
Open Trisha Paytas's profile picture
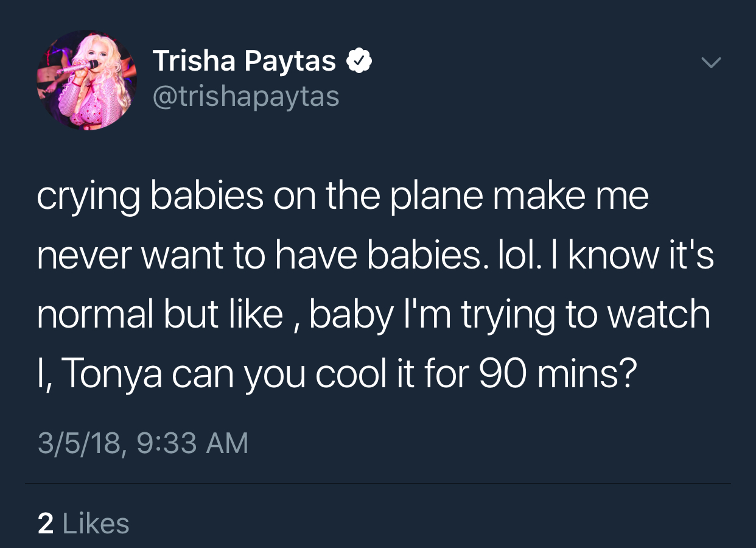[87, 80]
